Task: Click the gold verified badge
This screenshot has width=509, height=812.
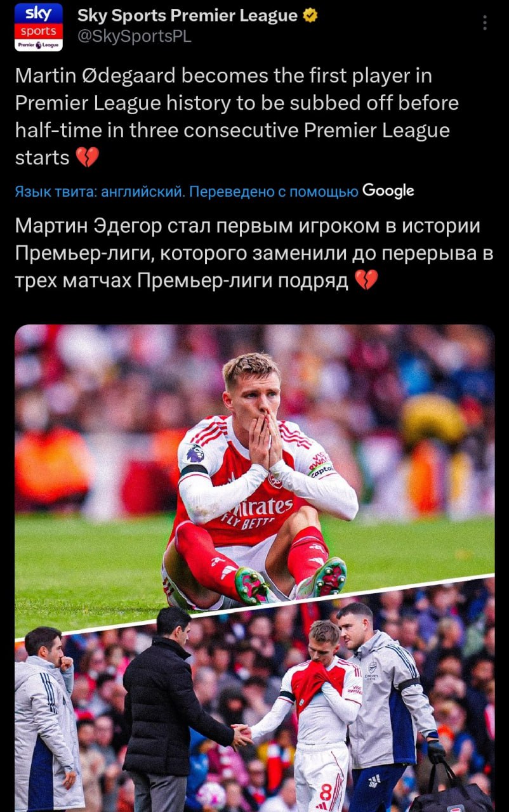Action: click(311, 16)
